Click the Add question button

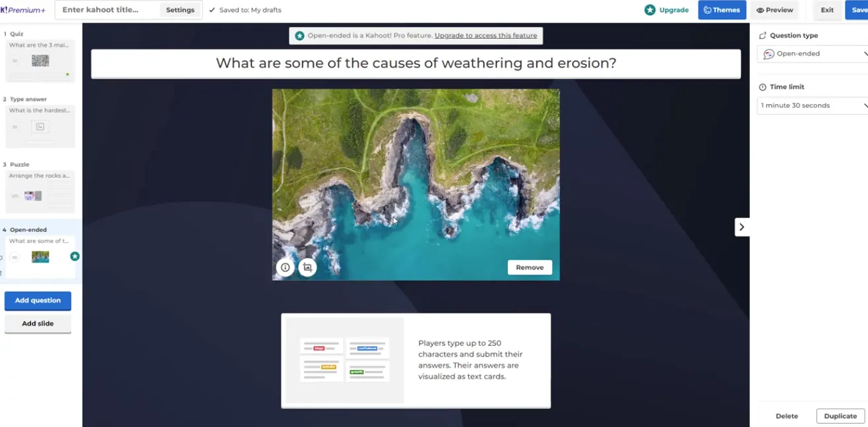coord(38,300)
